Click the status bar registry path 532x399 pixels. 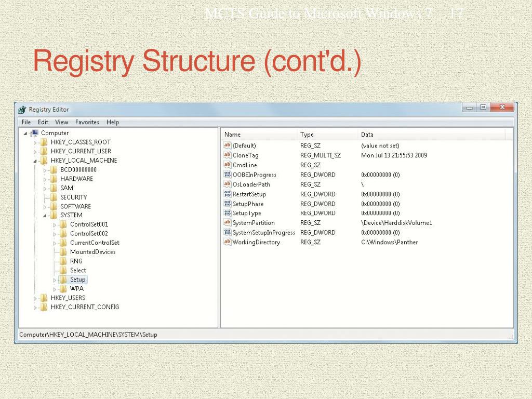coord(88,335)
